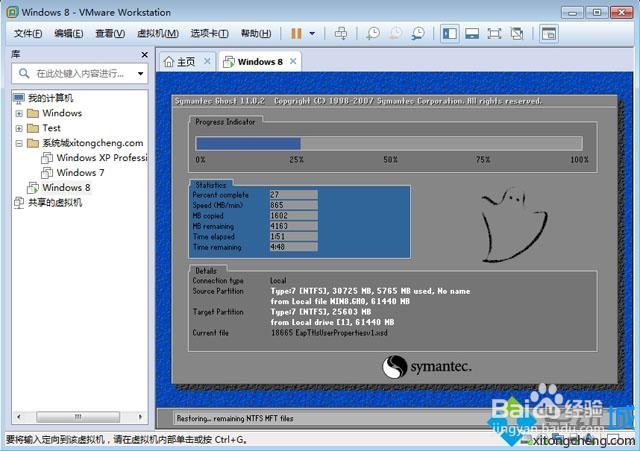Screen dimensions: 640x451
Task: Click the VMware Workstation title bar app icon
Action: click(12, 12)
